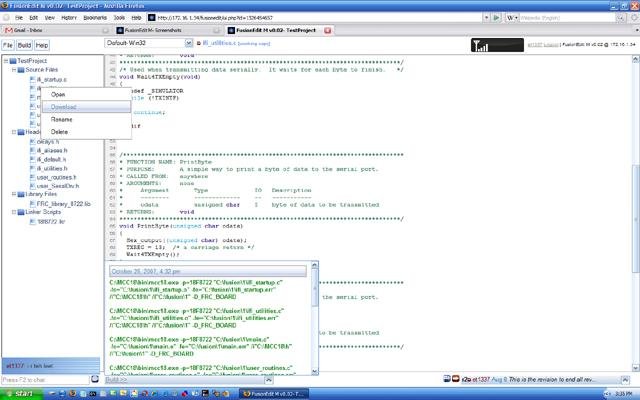
Task: Open the Default-Win32 configuration dropdown
Action: pyautogui.click(x=149, y=43)
